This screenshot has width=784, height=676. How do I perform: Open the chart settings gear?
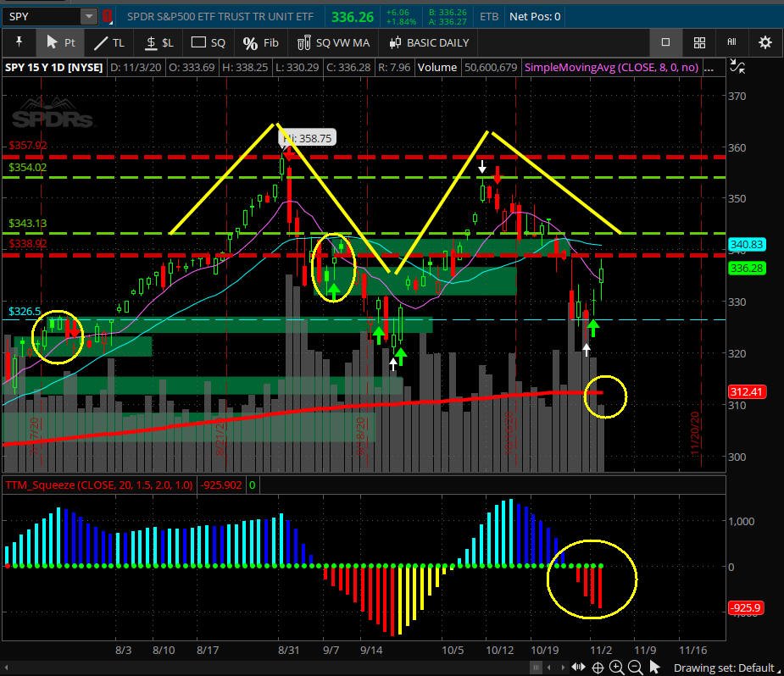[765, 42]
